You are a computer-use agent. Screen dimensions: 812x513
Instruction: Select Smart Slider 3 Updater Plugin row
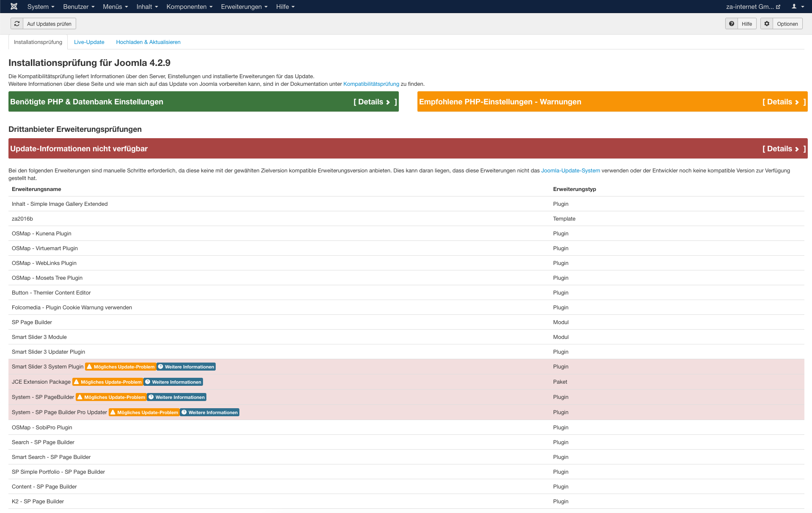click(406, 352)
